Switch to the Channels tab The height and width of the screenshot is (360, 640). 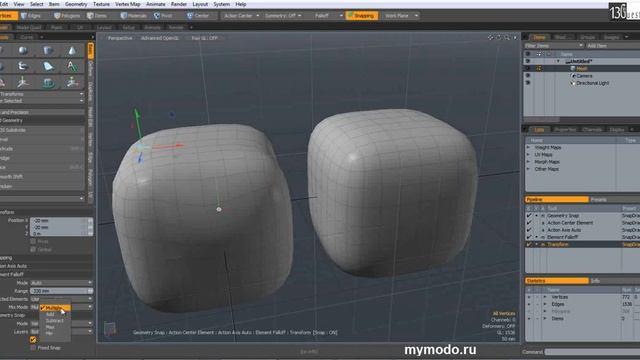[x=592, y=129]
